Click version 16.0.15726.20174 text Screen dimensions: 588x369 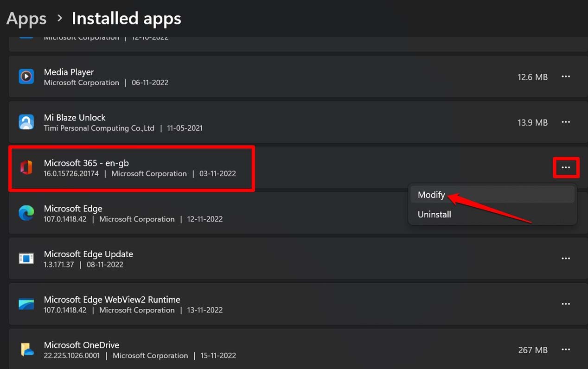(x=71, y=174)
